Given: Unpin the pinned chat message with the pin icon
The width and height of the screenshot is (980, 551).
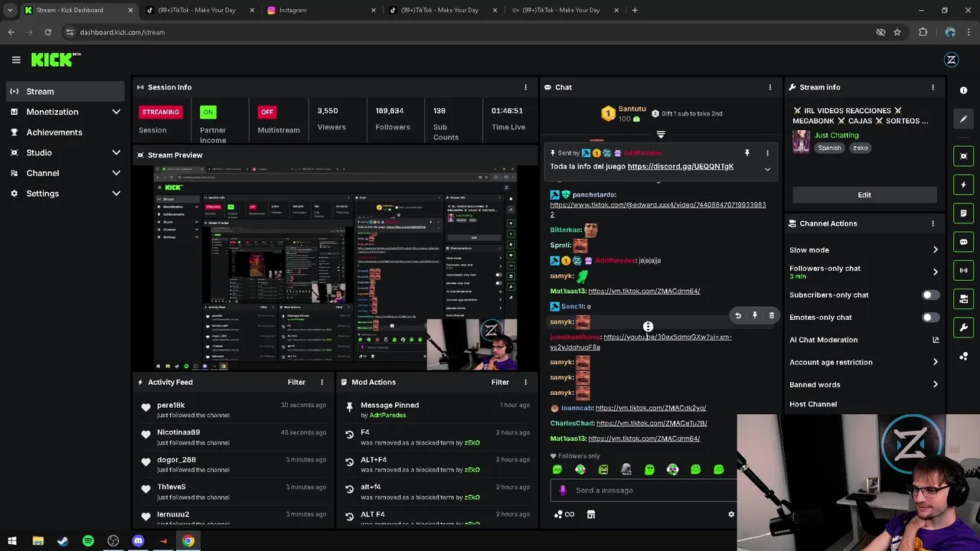Looking at the screenshot, I should coord(746,153).
